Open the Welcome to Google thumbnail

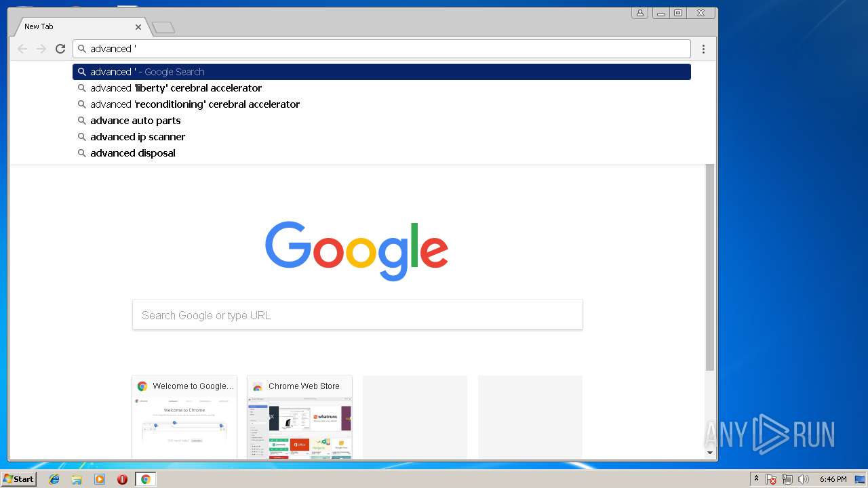coord(184,418)
